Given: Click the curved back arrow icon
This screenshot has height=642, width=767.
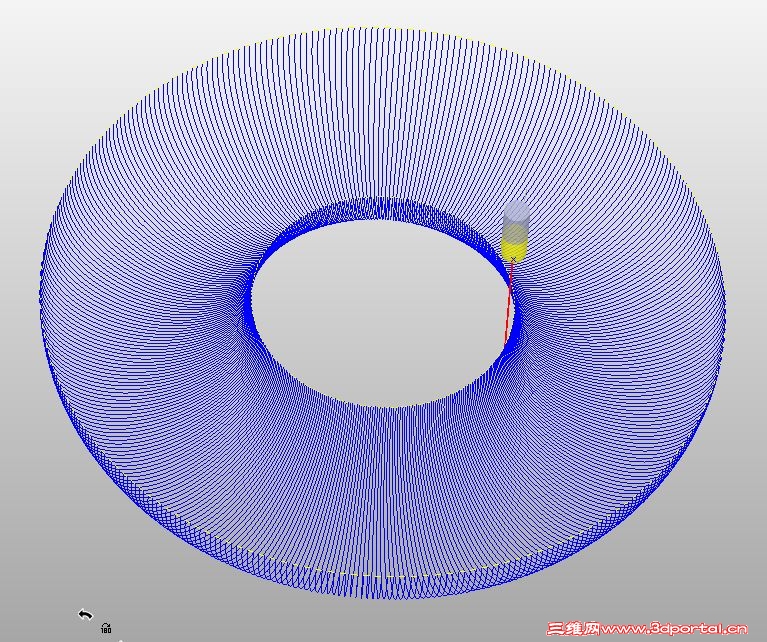Looking at the screenshot, I should tap(86, 615).
